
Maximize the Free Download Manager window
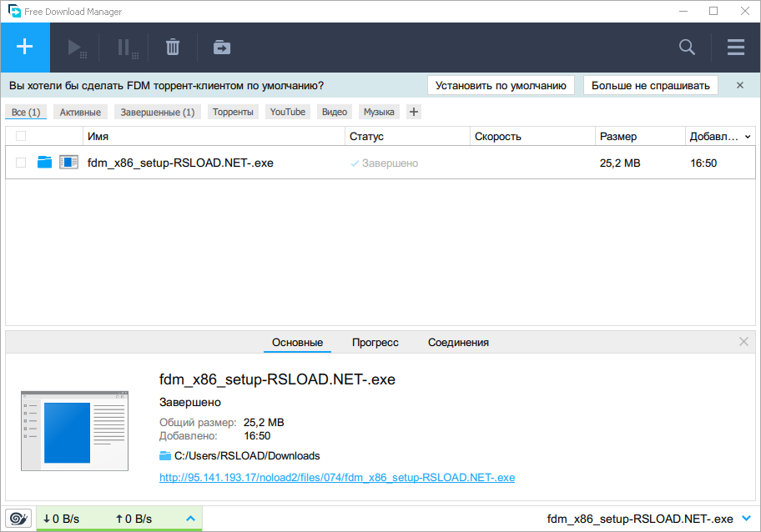click(713, 11)
